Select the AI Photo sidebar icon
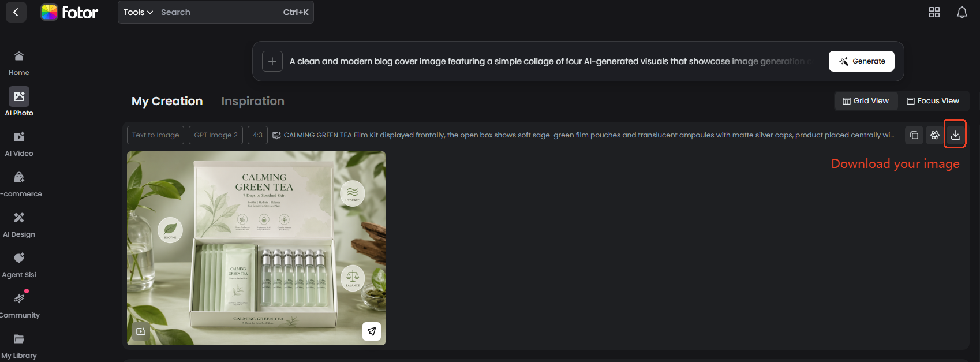 point(19,96)
